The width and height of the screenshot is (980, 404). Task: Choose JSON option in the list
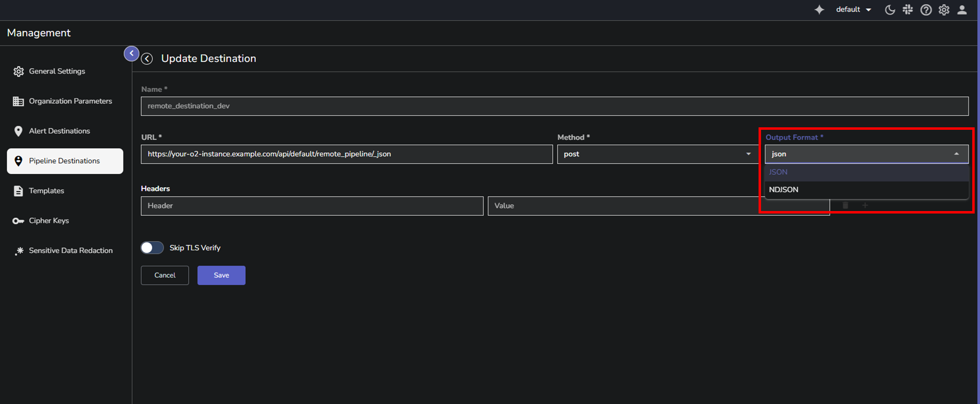pyautogui.click(x=778, y=172)
